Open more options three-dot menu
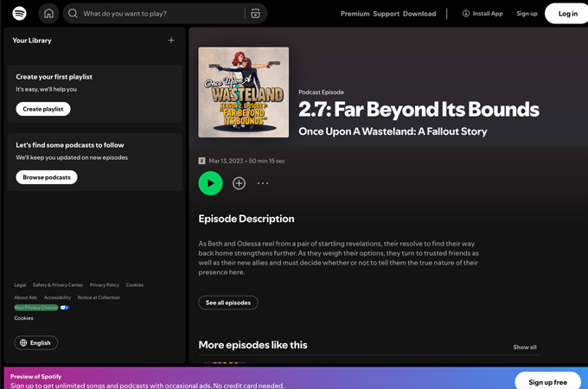 (263, 183)
